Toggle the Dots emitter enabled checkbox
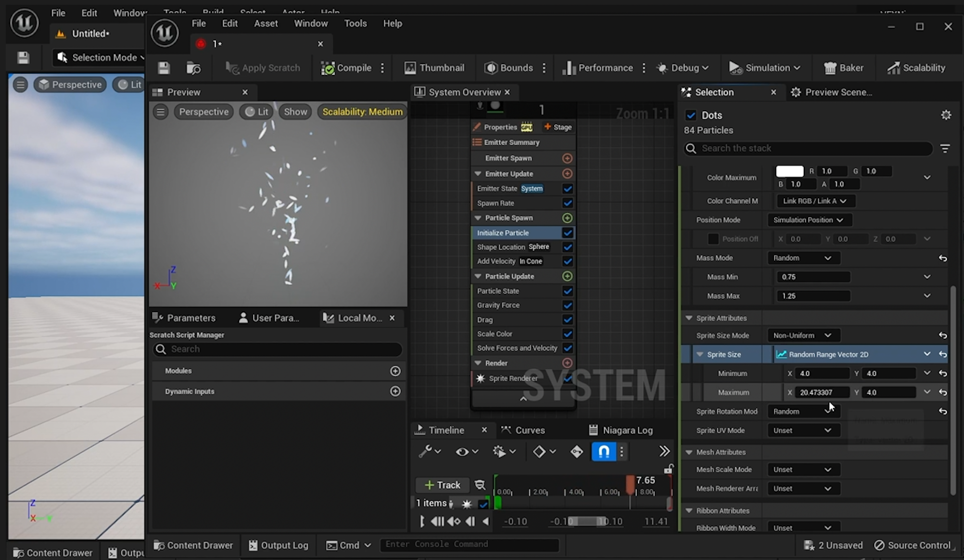Viewport: 964px width, 560px height. click(691, 115)
